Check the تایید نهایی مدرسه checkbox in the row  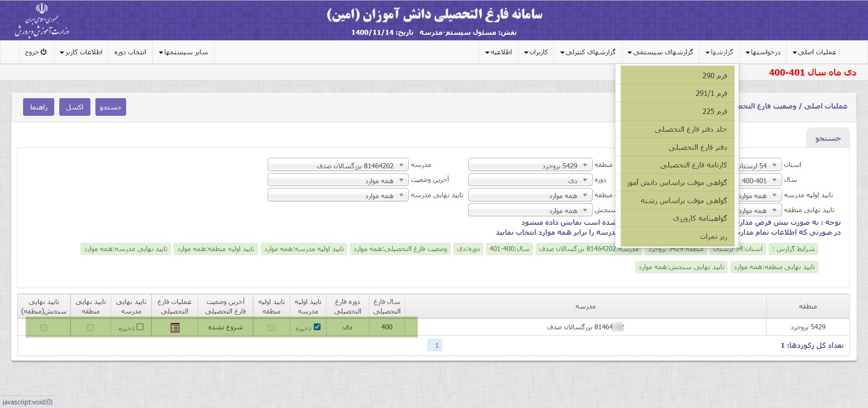point(140,327)
